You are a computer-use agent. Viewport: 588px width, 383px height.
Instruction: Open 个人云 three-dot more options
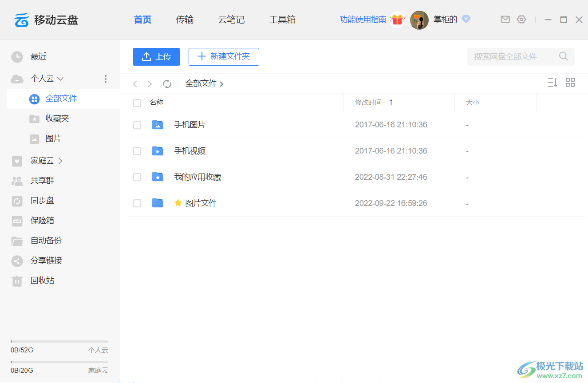point(105,79)
